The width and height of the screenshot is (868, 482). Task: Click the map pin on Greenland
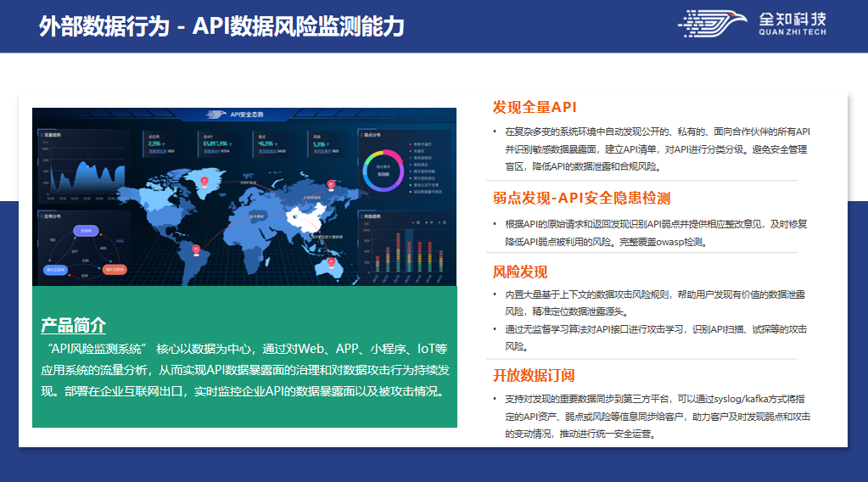[x=204, y=182]
